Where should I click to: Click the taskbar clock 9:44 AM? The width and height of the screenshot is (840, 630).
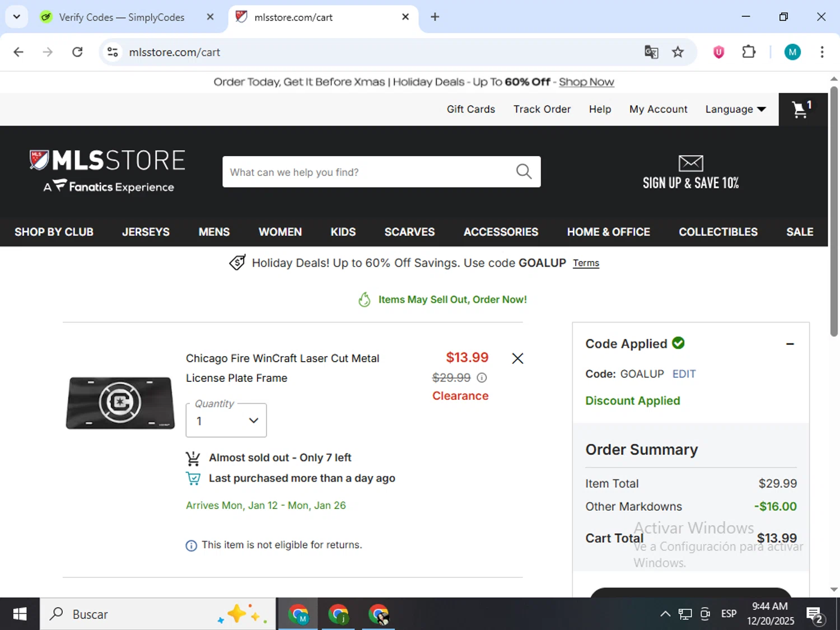point(770,606)
